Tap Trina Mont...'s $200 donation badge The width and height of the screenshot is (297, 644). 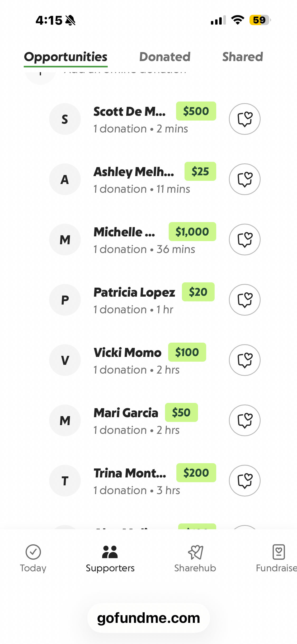coord(196,473)
